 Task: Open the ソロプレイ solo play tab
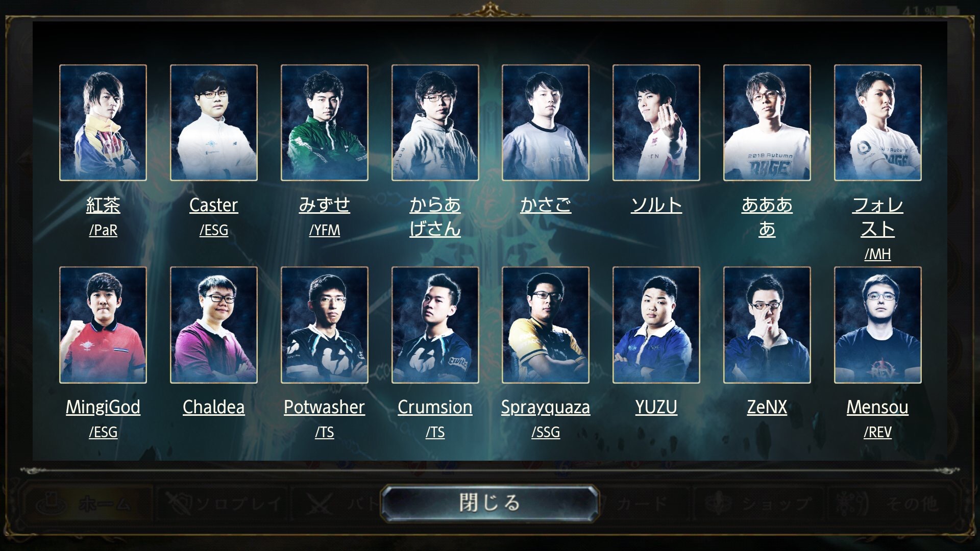225,504
